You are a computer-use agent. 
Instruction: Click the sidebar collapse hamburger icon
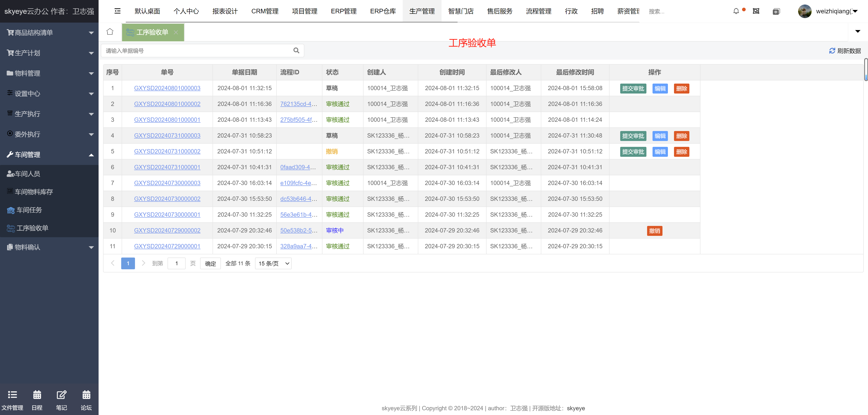[117, 11]
